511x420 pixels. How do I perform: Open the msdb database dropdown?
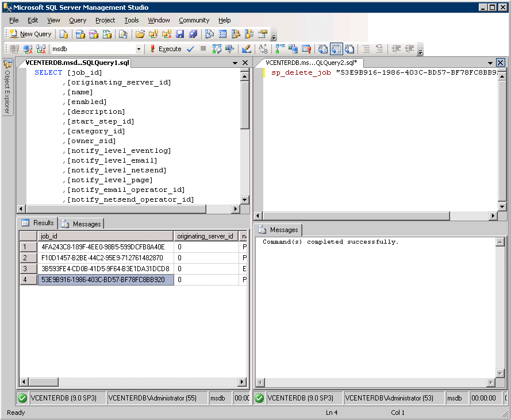tap(139, 49)
